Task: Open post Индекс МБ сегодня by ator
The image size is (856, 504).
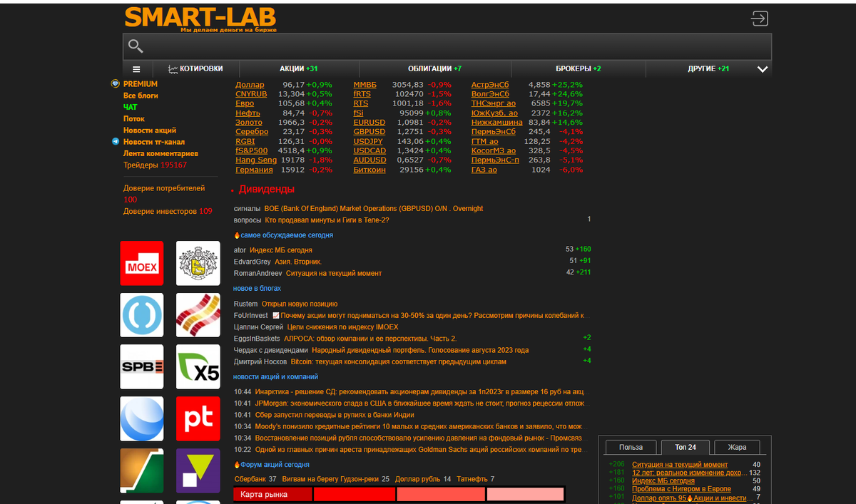Action: pyautogui.click(x=281, y=250)
